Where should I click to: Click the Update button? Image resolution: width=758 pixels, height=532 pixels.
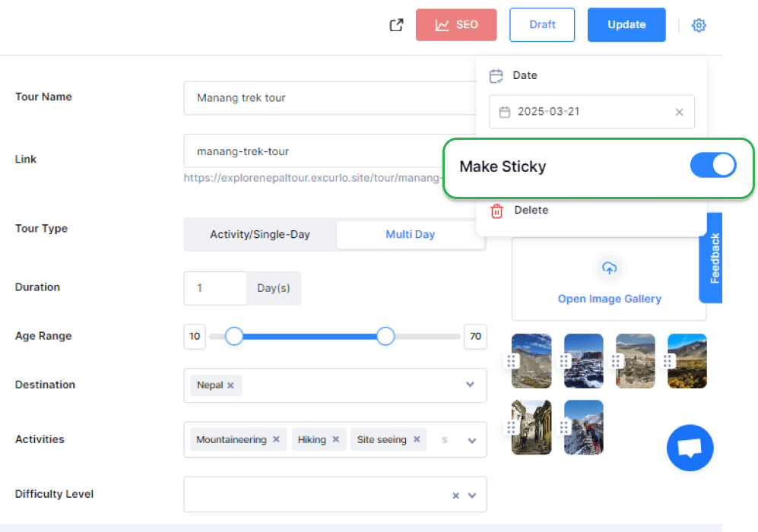(626, 24)
